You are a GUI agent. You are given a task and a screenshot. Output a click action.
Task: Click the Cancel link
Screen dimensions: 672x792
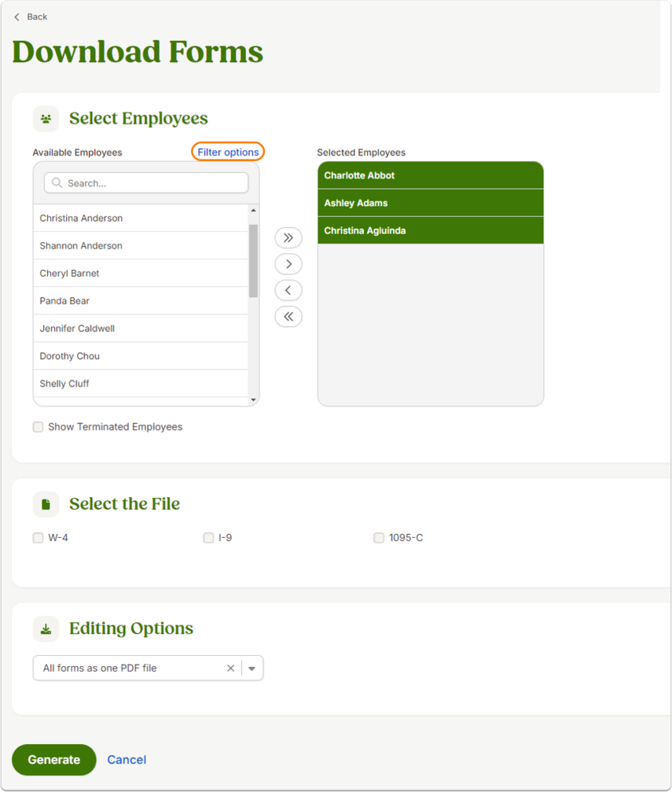pyautogui.click(x=127, y=760)
